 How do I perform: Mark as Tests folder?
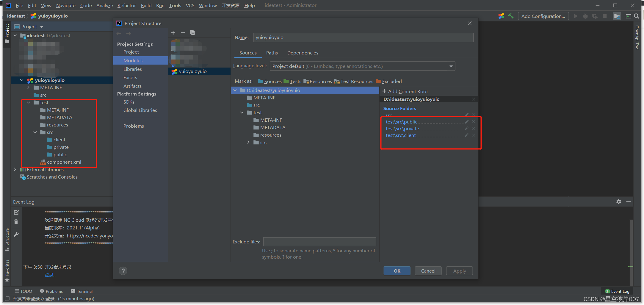[292, 81]
